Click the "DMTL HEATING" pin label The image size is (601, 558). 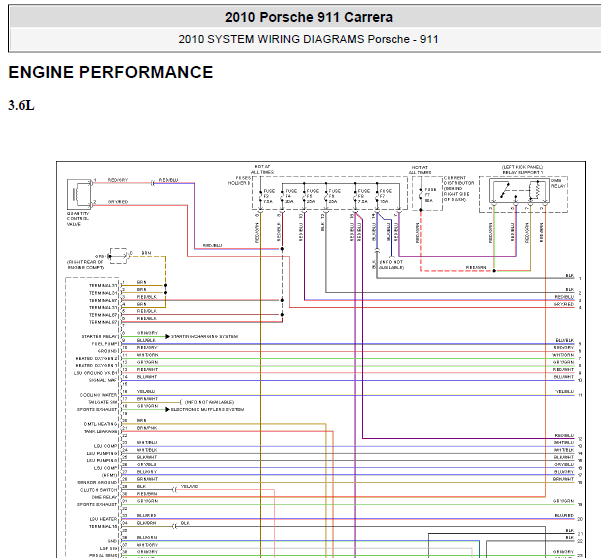point(100,424)
